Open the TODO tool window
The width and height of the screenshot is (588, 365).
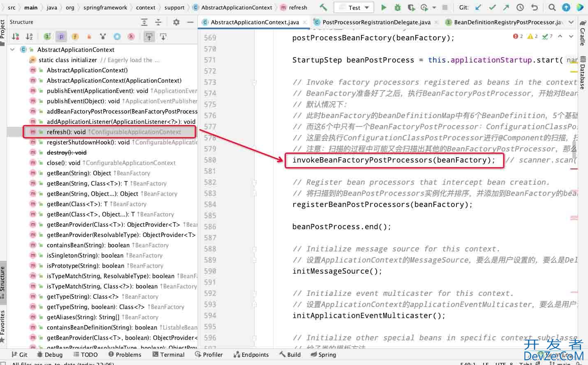coord(86,354)
